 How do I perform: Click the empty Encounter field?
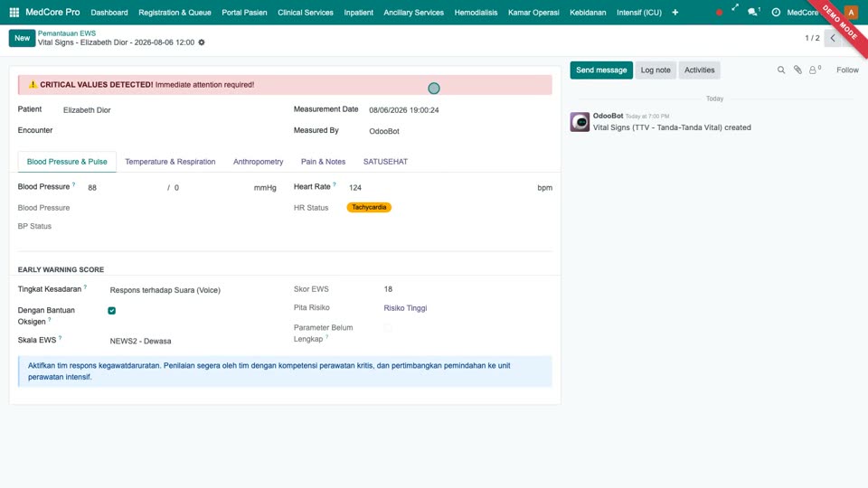(169, 130)
